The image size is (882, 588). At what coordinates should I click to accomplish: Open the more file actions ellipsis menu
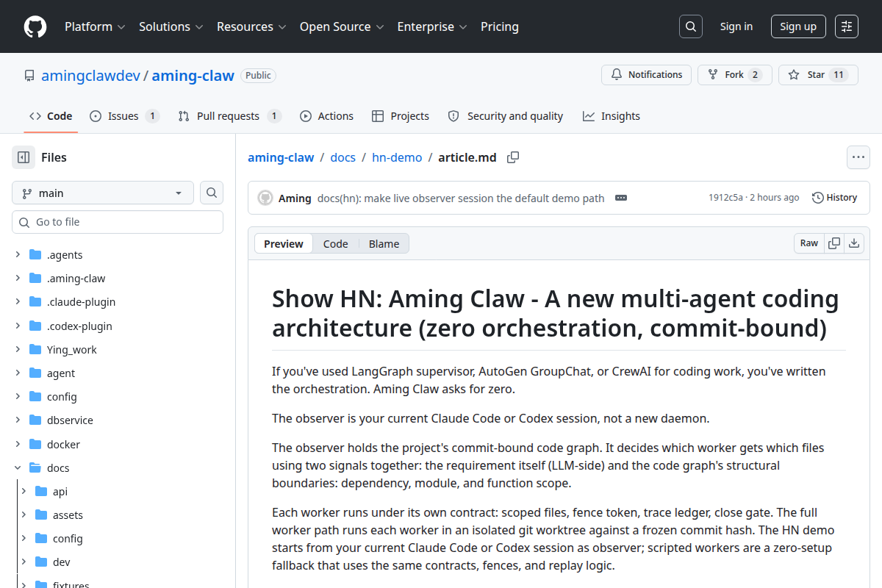858,157
